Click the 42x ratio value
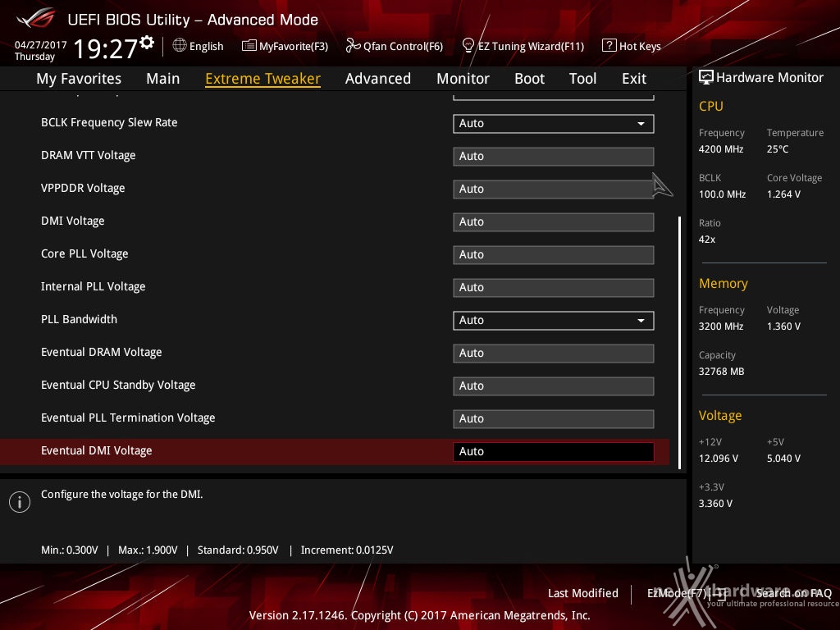The image size is (840, 630). 707,240
